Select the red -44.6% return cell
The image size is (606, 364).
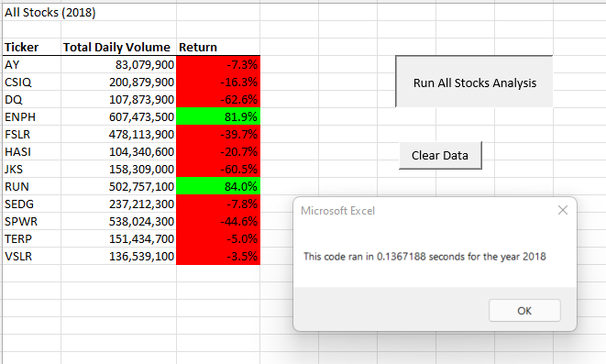point(218,221)
